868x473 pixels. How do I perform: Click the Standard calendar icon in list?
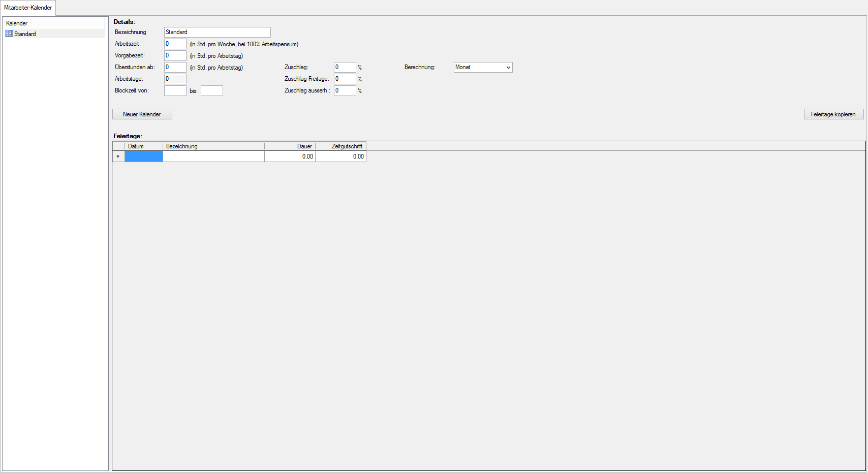9,34
